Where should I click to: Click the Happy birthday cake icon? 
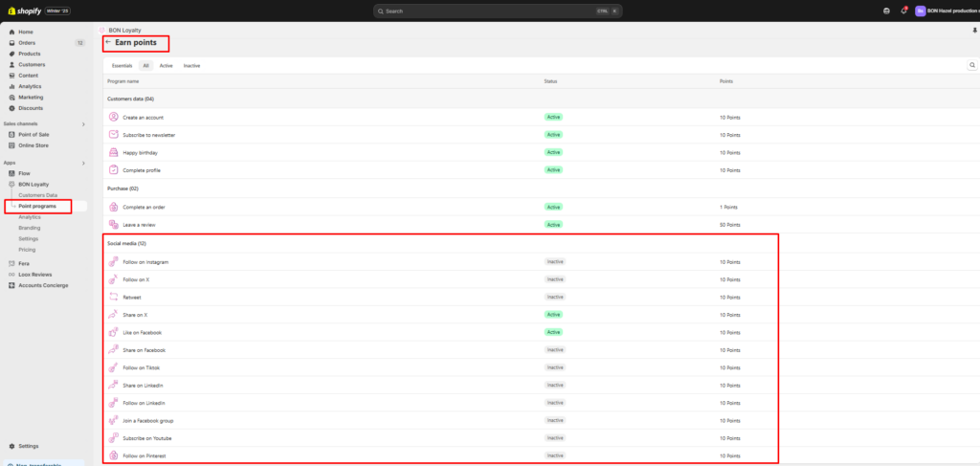(x=113, y=152)
